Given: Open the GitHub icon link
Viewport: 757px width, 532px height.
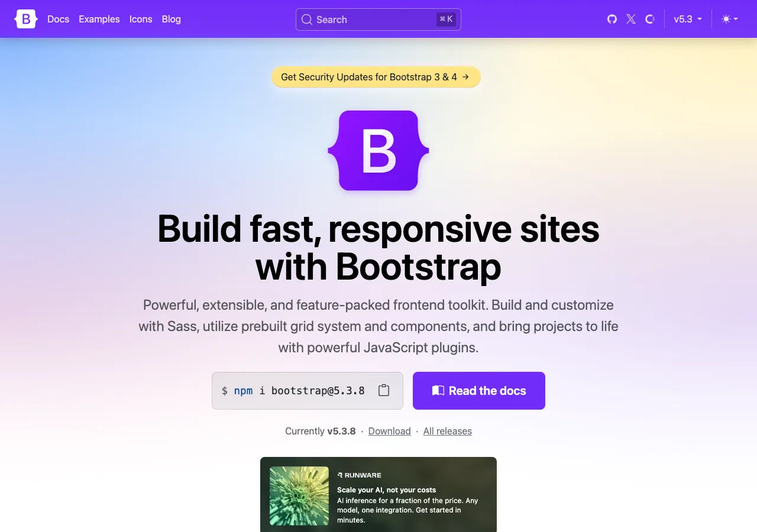Looking at the screenshot, I should [612, 19].
